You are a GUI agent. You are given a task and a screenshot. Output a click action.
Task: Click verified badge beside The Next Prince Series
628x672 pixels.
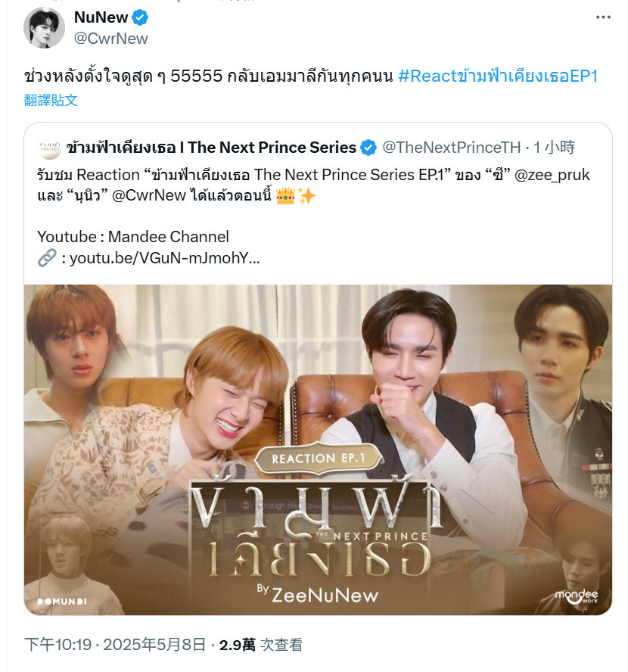tap(368, 148)
